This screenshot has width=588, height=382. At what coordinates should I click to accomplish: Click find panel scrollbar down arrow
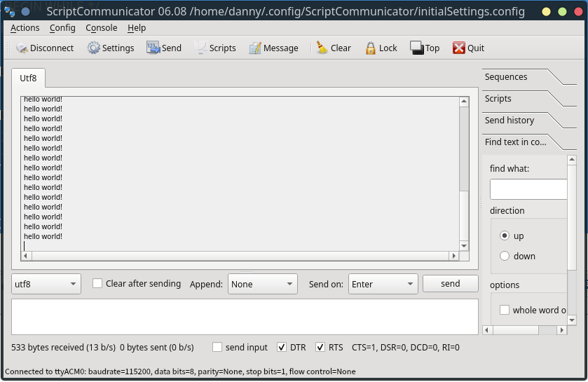click(571, 320)
